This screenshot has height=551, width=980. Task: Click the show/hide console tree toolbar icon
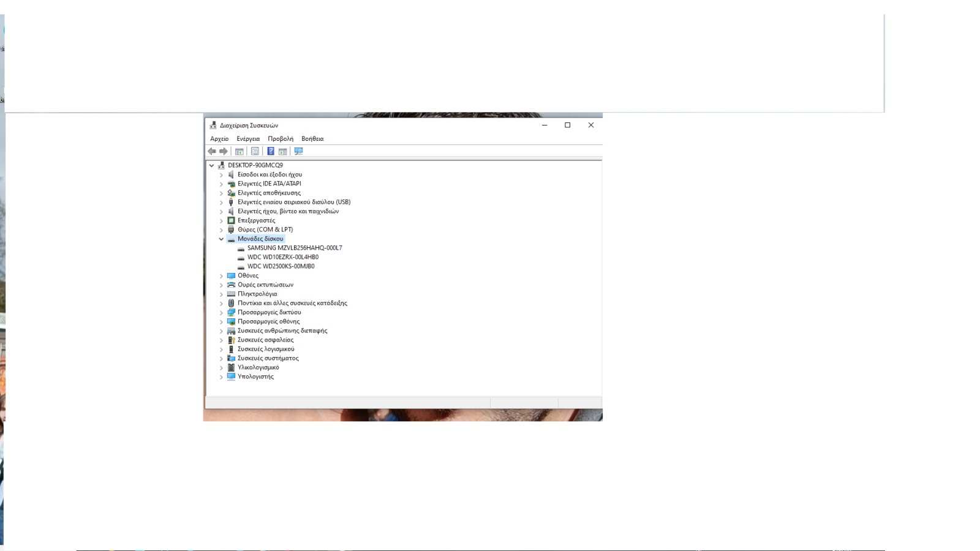pos(239,151)
